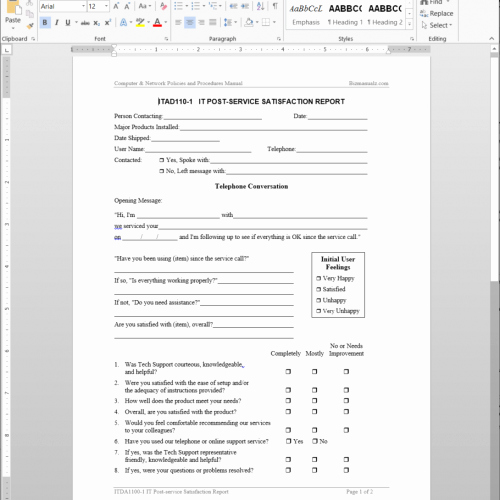Apply Italic formatting
This screenshot has height=500, width=500.
click(57, 23)
